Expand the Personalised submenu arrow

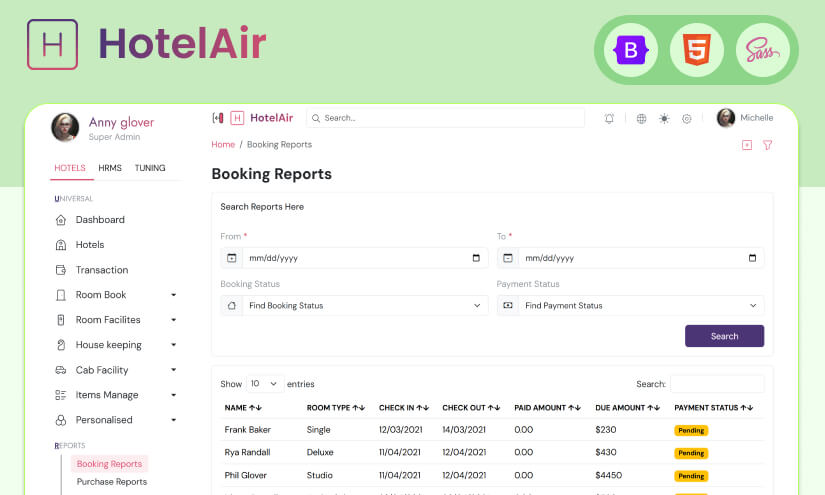point(174,420)
